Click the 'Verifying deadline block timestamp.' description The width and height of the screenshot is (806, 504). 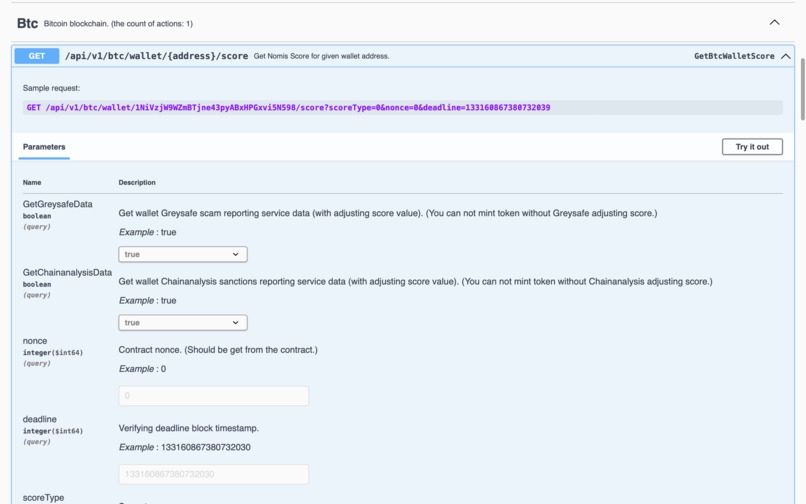pyautogui.click(x=189, y=428)
